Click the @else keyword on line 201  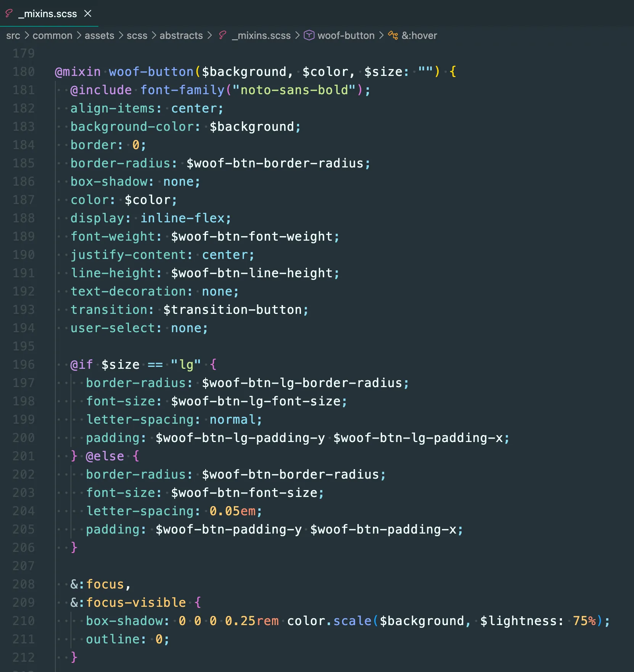click(105, 456)
